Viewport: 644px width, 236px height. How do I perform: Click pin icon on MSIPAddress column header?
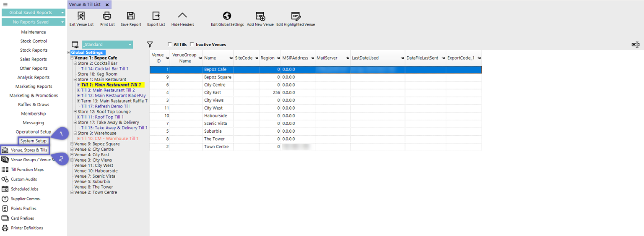(312, 58)
